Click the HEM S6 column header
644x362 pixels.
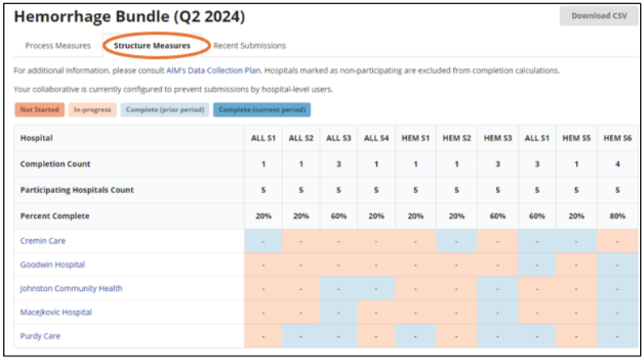click(x=617, y=138)
